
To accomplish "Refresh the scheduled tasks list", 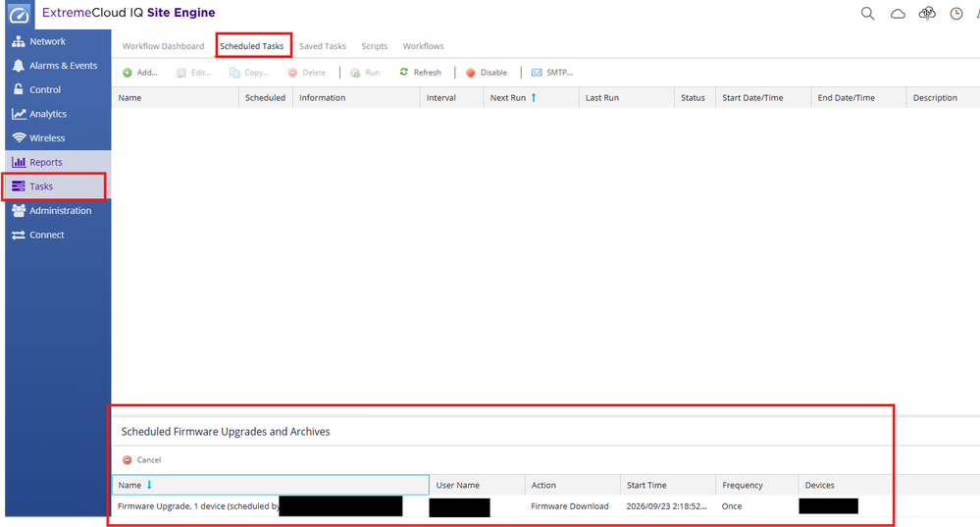I will (x=420, y=73).
